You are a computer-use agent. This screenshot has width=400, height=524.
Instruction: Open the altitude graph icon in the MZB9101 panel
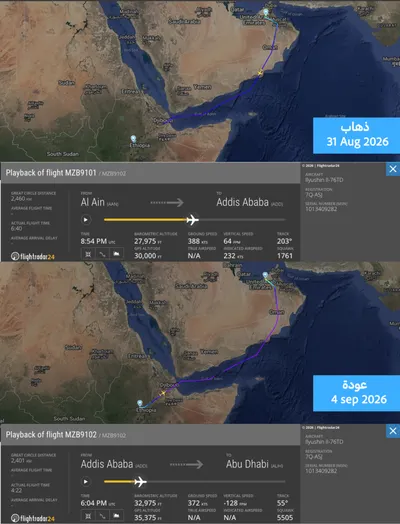[117, 254]
